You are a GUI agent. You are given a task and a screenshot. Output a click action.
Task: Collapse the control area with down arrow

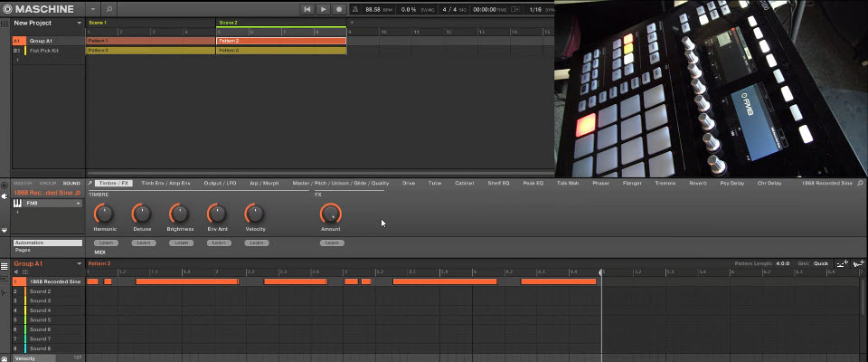tap(5, 230)
